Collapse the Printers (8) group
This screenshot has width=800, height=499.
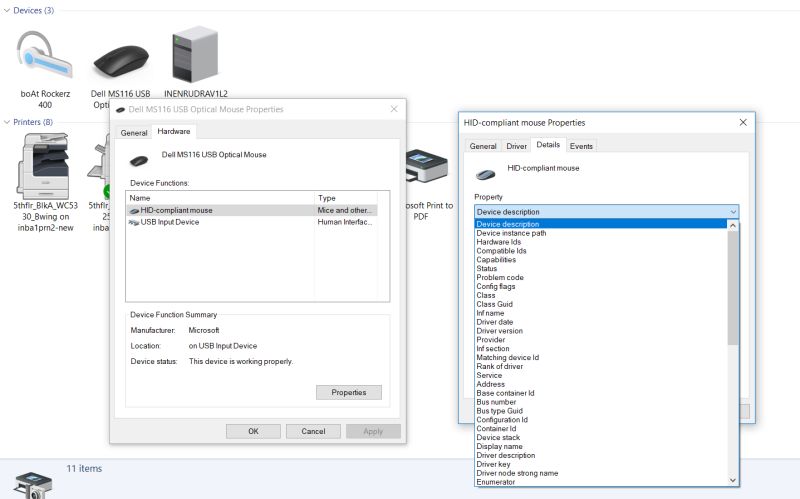pyautogui.click(x=7, y=122)
